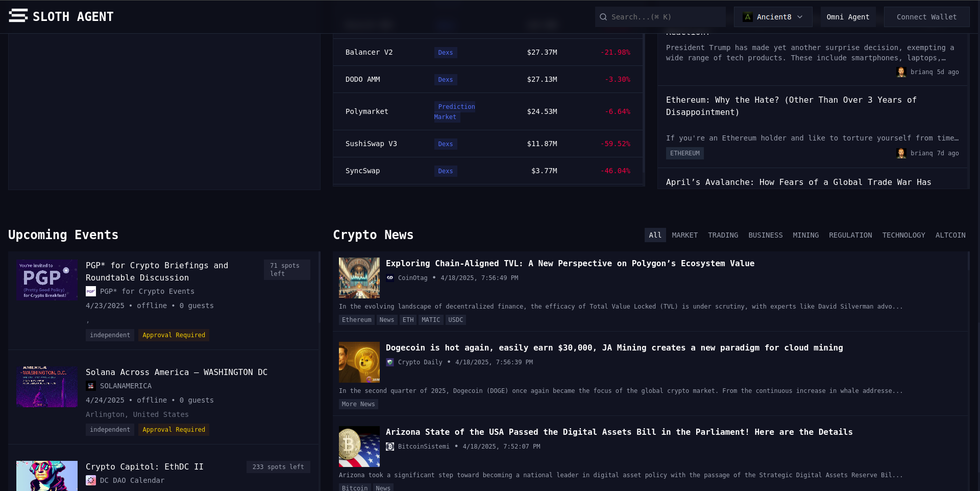Click brianq avatar on Trump article
This screenshot has width=980, height=491.
click(901, 72)
